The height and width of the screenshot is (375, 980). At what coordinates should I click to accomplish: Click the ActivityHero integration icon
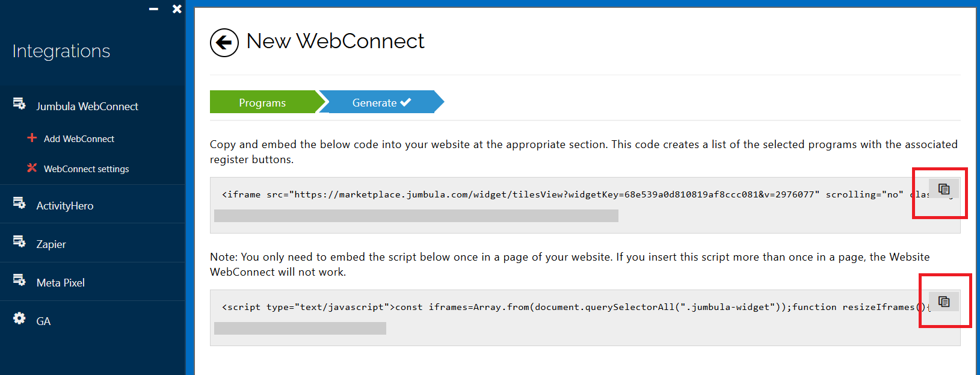(19, 203)
